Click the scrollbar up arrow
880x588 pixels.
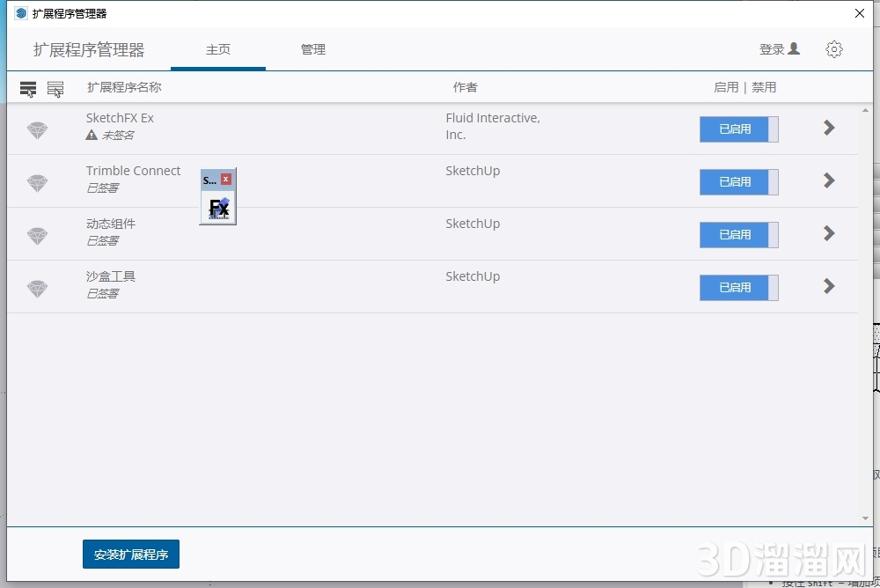tap(865, 111)
